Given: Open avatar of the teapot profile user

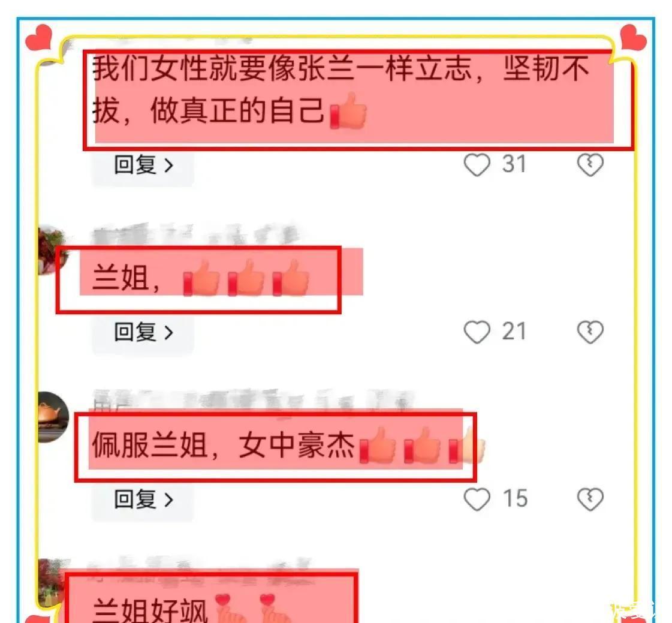Looking at the screenshot, I should coord(53,417).
